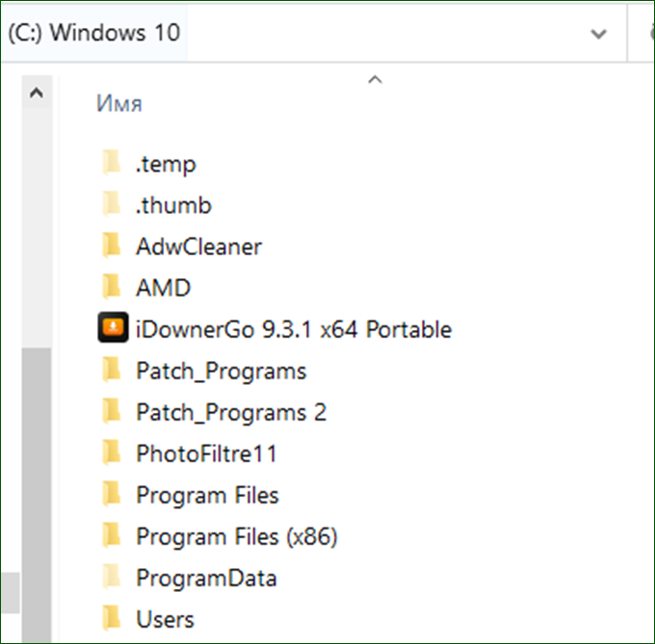655x644 pixels.
Task: Click the sort direction arrow above Имя
Action: [x=375, y=80]
